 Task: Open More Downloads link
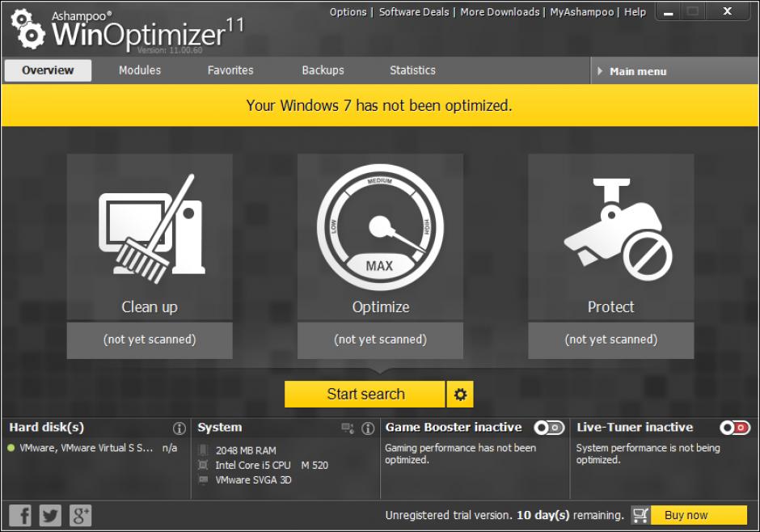[500, 12]
